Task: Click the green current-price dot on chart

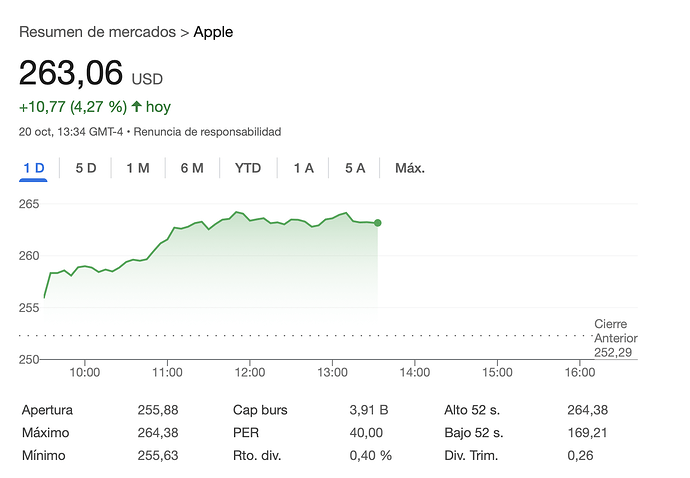Action: [377, 223]
